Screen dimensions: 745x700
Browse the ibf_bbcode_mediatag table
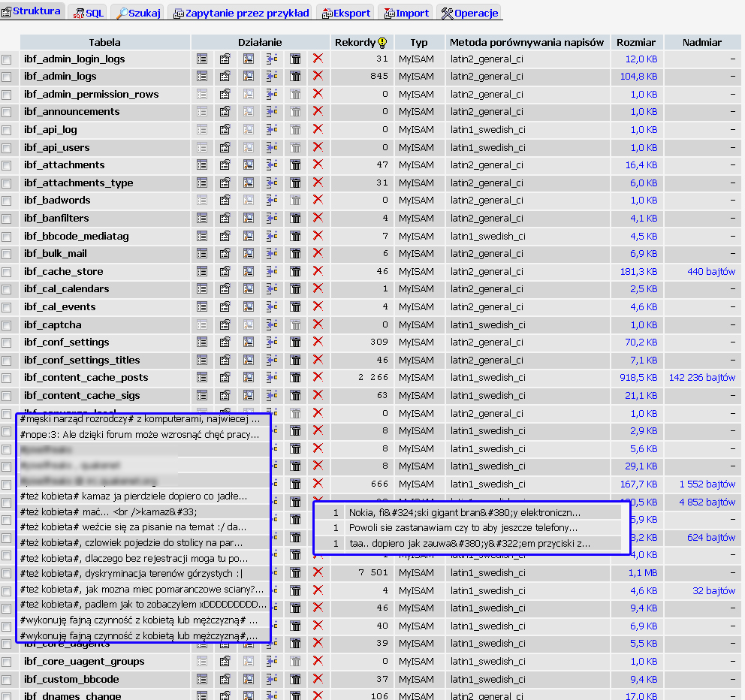pos(201,236)
